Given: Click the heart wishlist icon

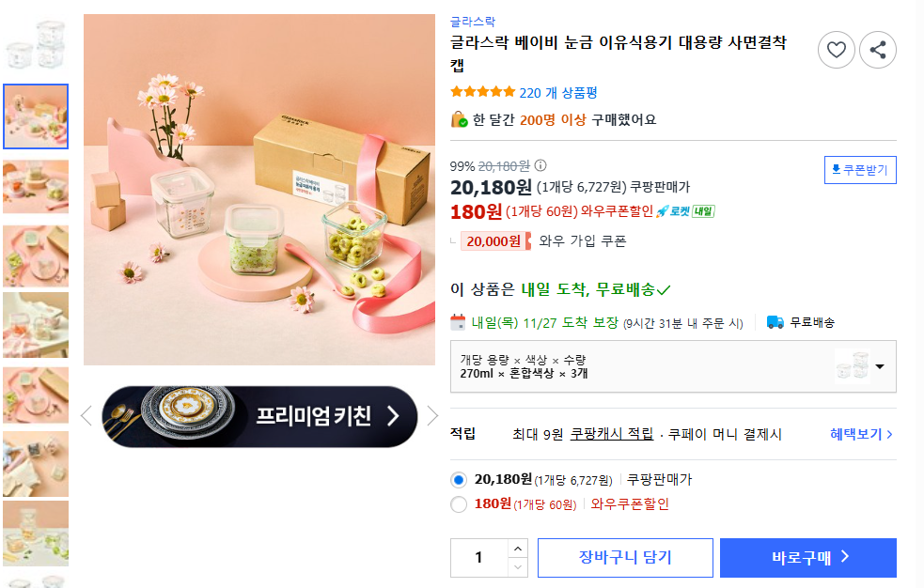Looking at the screenshot, I should [837, 50].
